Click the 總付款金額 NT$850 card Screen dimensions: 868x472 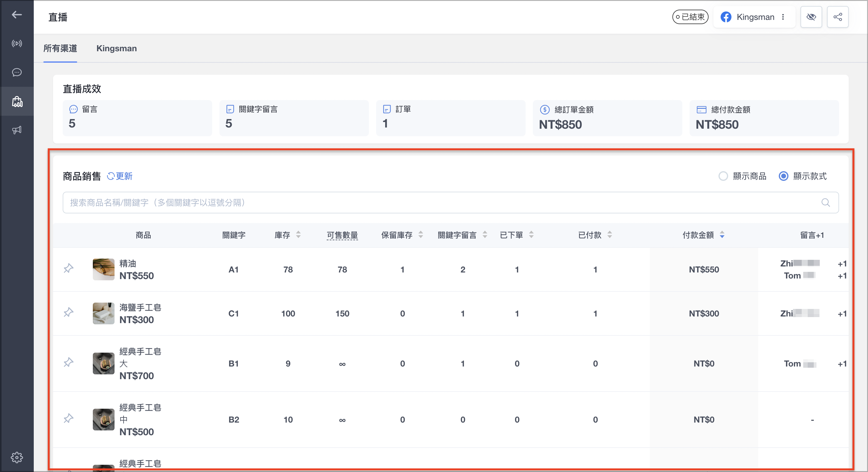pyautogui.click(x=764, y=118)
